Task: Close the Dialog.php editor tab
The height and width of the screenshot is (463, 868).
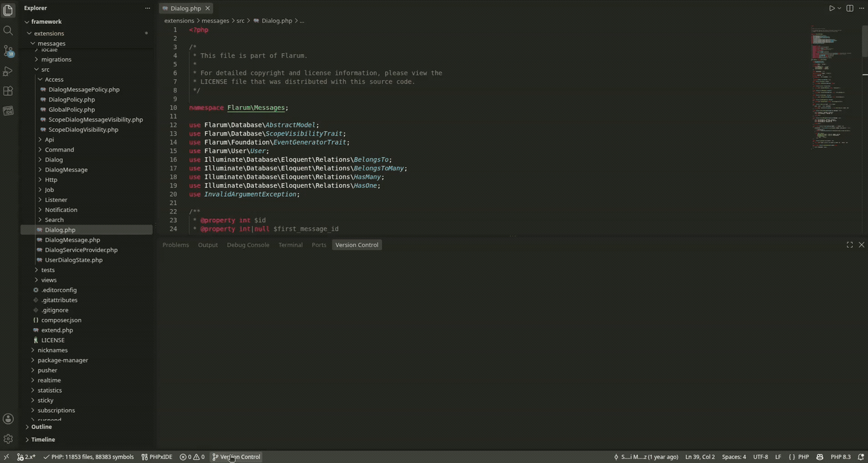Action: pos(208,8)
